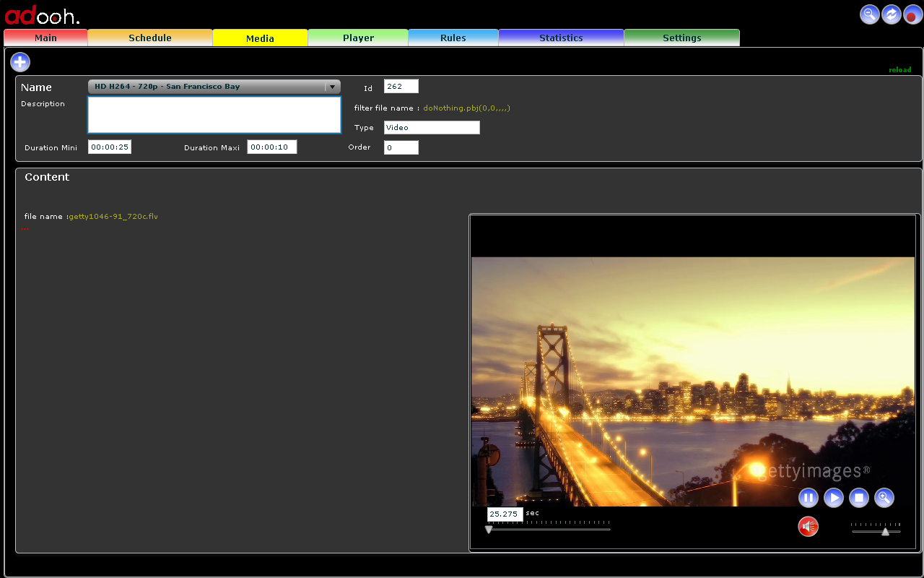Click the Duration Maxi label
924x578 pixels.
click(212, 147)
